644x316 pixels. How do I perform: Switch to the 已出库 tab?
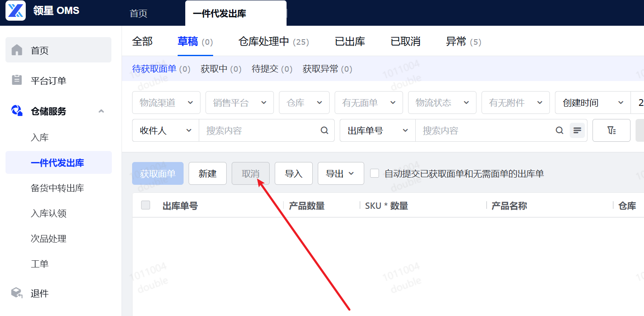click(x=350, y=41)
